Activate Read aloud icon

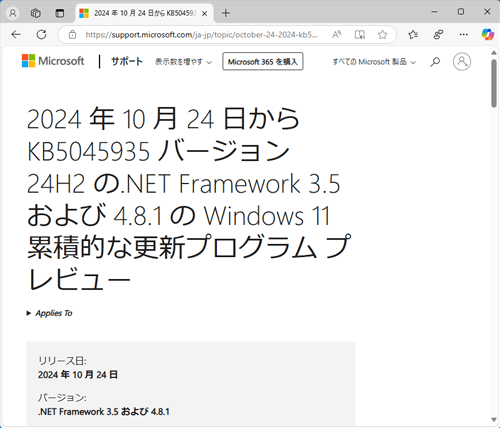click(x=337, y=34)
